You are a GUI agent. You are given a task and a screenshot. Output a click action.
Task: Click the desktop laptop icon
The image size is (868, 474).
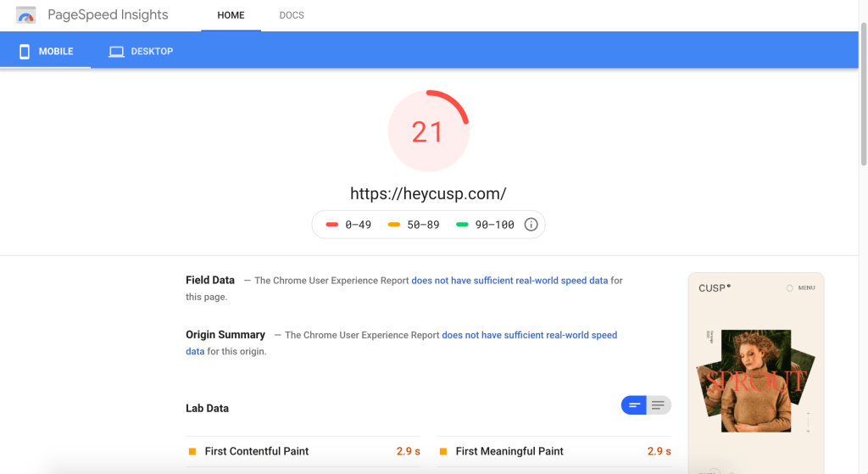(116, 52)
